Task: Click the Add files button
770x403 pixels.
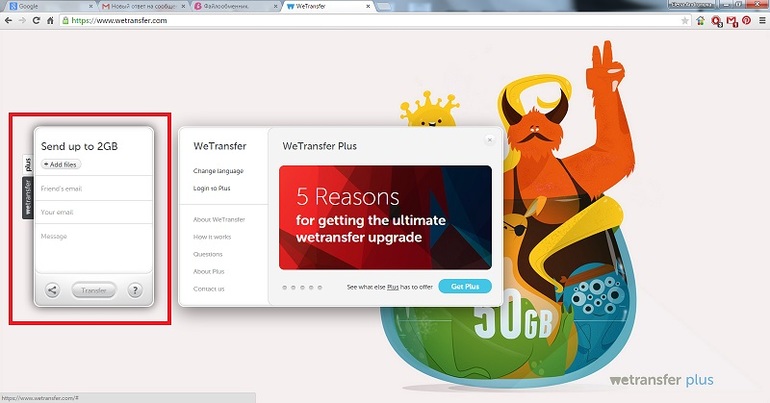Action: tap(61, 164)
